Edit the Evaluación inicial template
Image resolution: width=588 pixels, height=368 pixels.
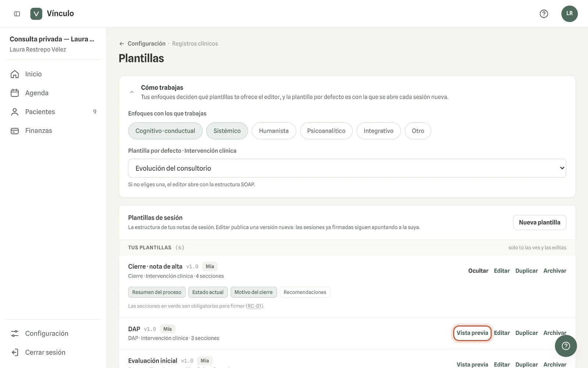502,364
